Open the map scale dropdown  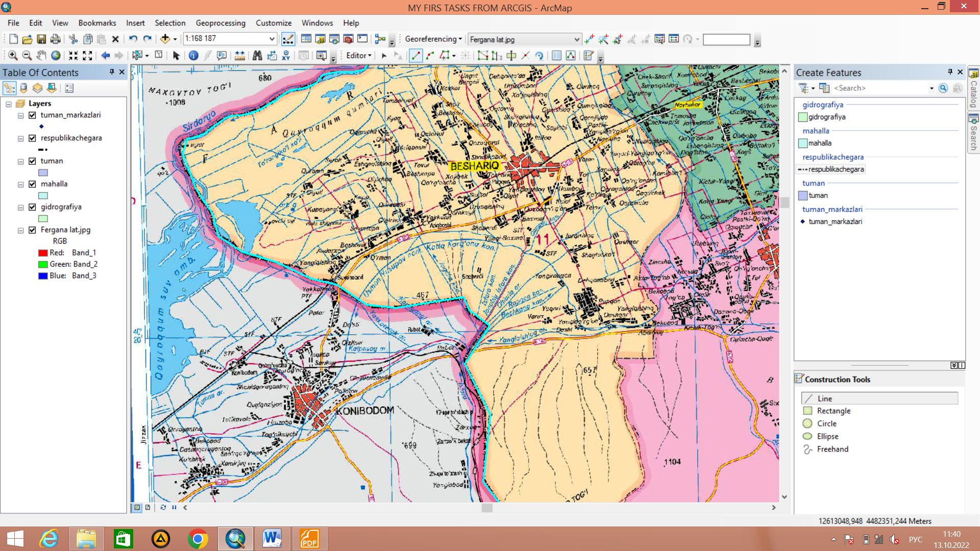[272, 39]
